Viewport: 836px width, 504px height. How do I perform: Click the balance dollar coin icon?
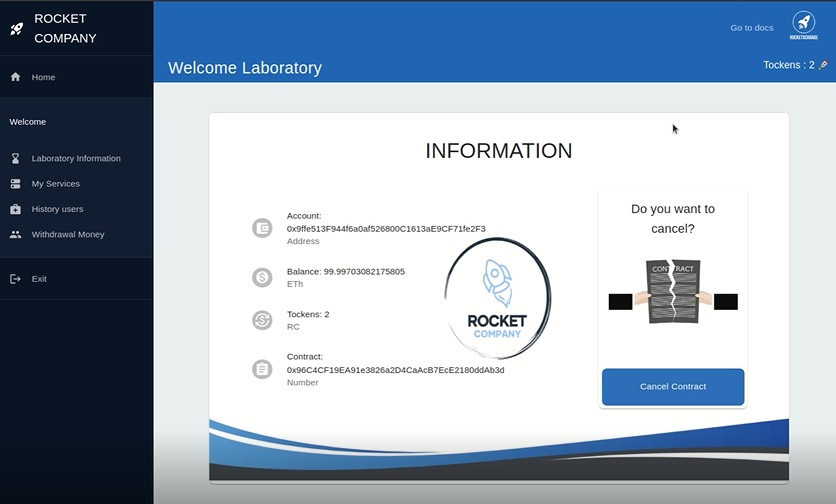tap(262, 277)
